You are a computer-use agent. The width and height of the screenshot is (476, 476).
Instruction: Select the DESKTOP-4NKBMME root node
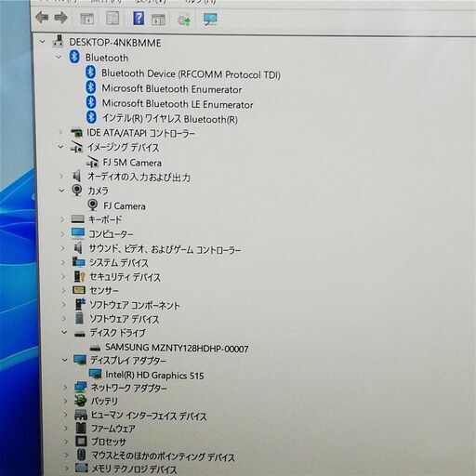pos(115,43)
